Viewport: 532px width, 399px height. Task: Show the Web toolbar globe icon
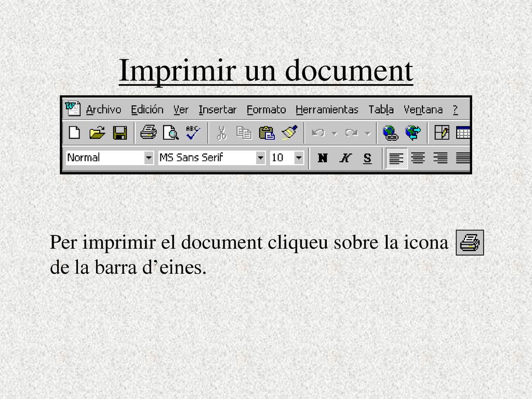(413, 132)
